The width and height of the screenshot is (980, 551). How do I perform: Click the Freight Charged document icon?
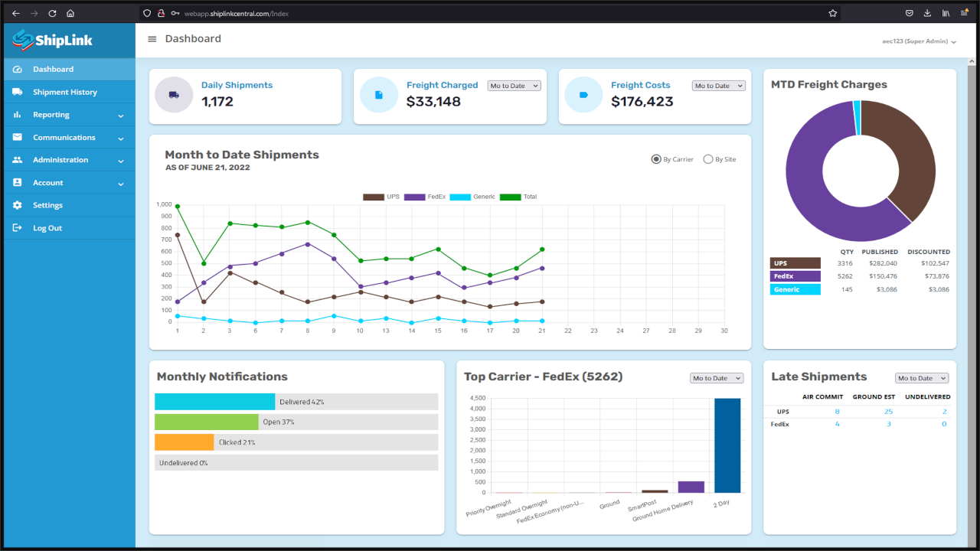379,95
